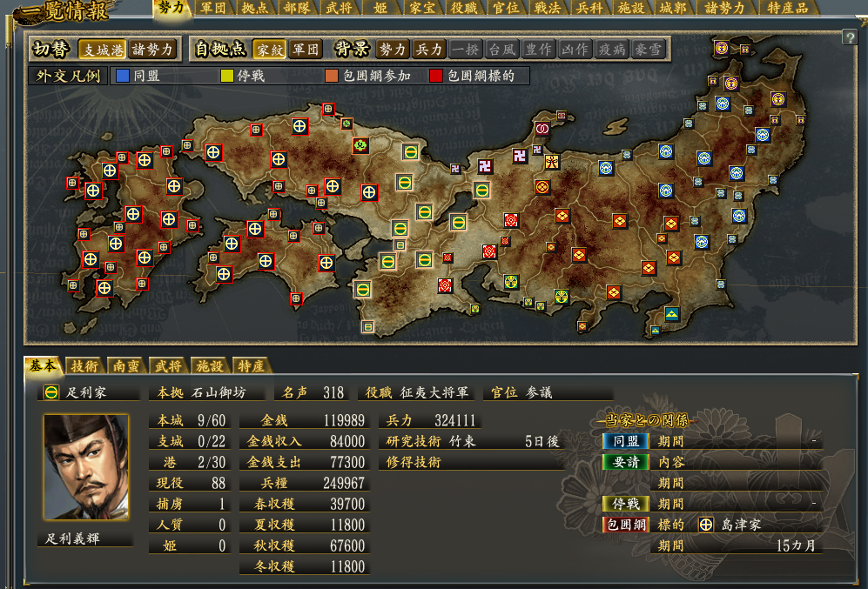Click the 金銭 value 119989

[344, 420]
